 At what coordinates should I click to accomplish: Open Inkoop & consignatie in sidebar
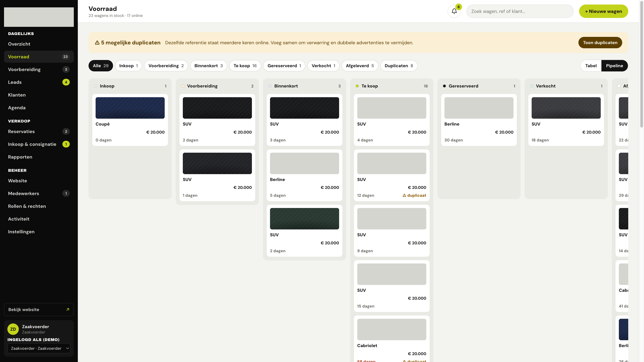coord(39,144)
